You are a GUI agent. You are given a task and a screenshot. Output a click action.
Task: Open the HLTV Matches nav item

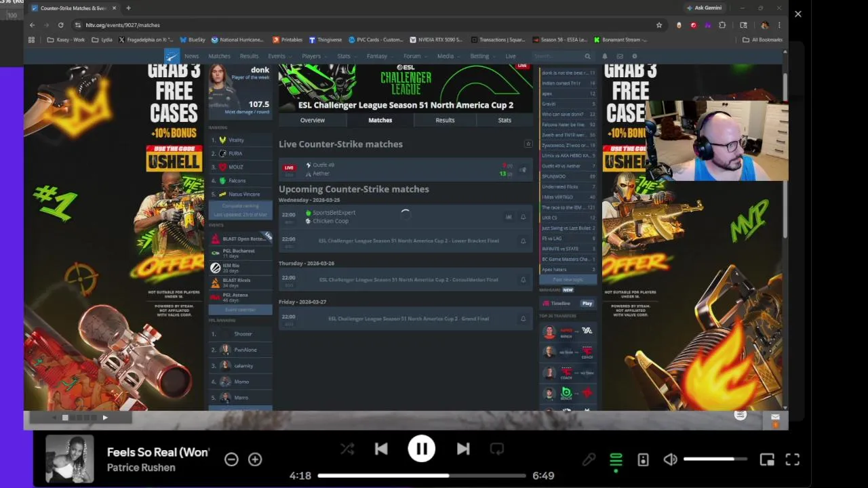[219, 56]
